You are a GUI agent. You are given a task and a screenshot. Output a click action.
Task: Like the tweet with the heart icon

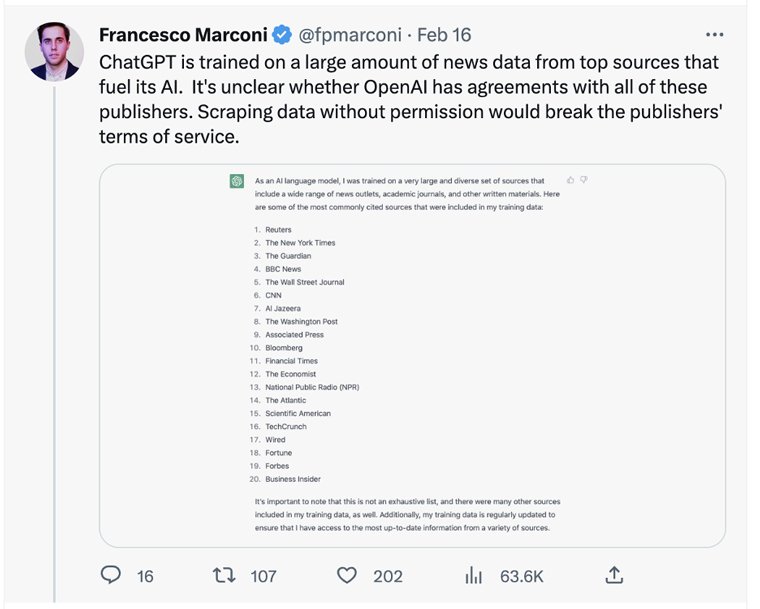coord(347,575)
